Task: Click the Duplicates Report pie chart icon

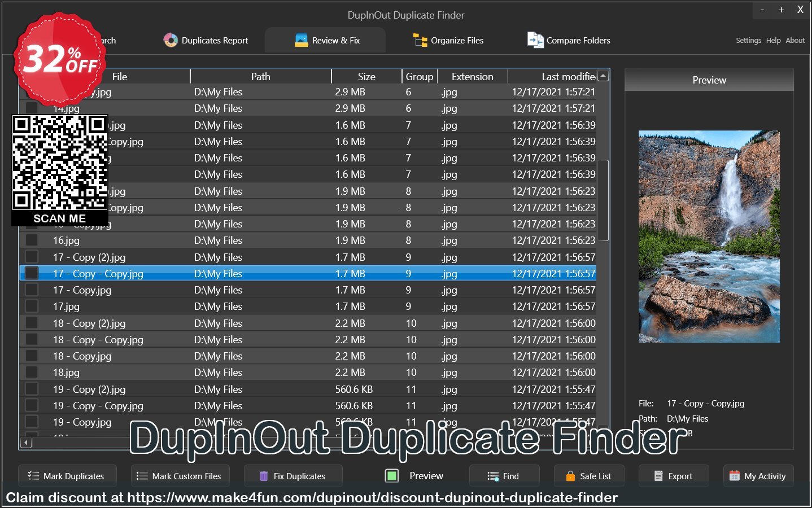Action: [171, 40]
